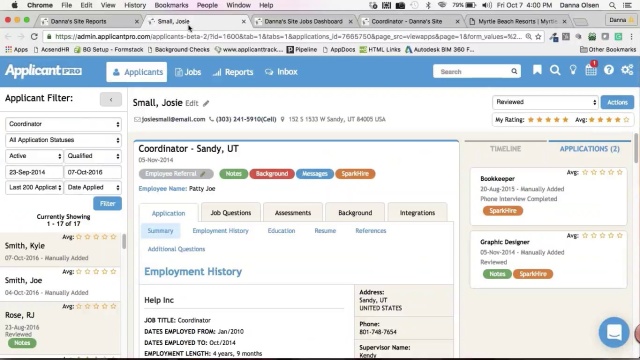Switch to Assessments tab

point(293,213)
